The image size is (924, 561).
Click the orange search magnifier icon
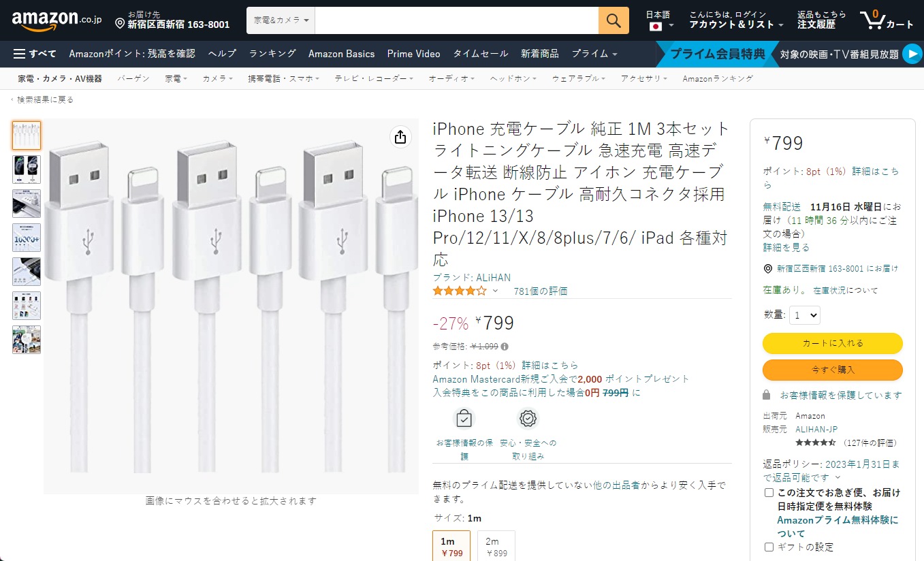612,20
